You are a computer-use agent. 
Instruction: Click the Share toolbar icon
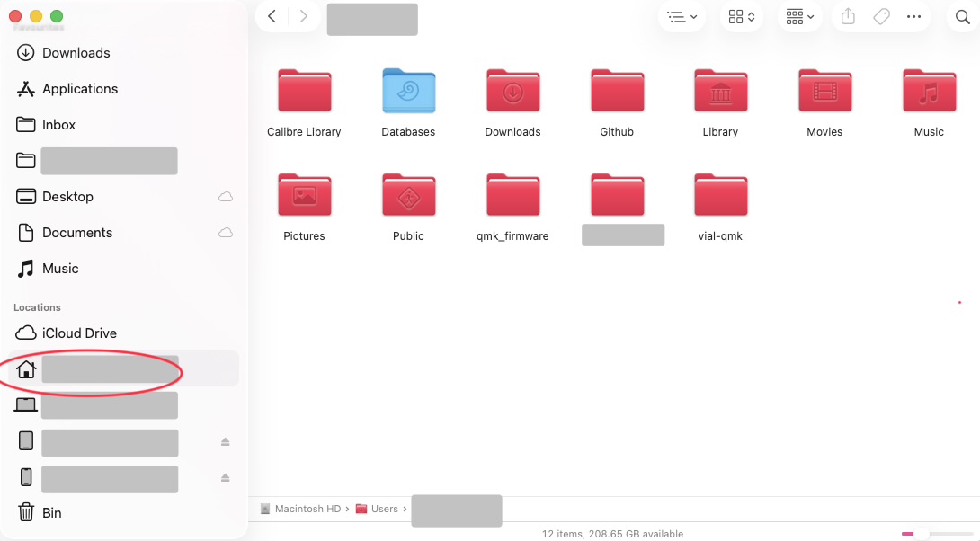[x=847, y=17]
